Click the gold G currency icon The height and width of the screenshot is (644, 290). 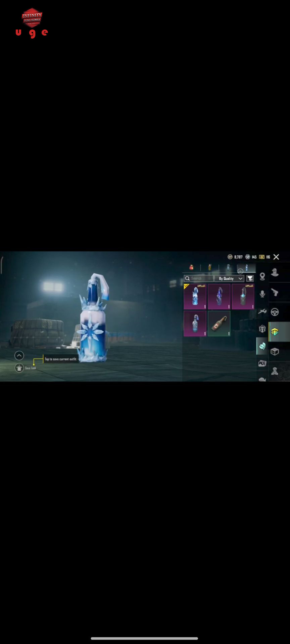262,257
